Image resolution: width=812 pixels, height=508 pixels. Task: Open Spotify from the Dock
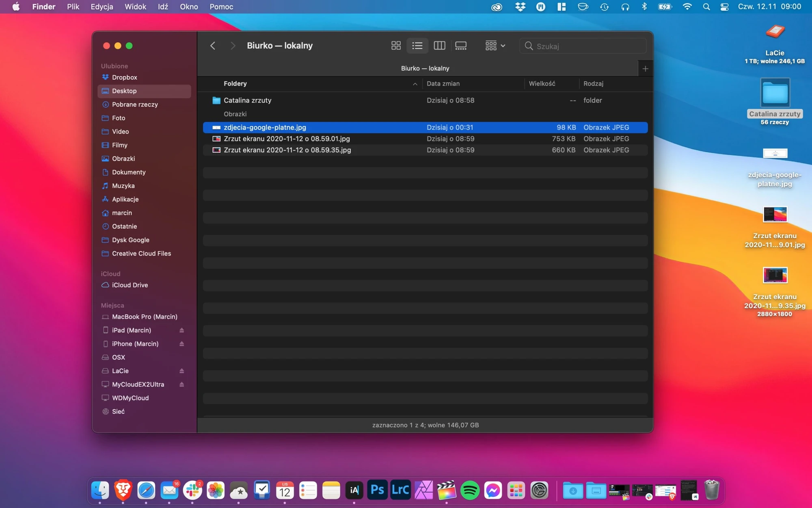click(x=470, y=491)
